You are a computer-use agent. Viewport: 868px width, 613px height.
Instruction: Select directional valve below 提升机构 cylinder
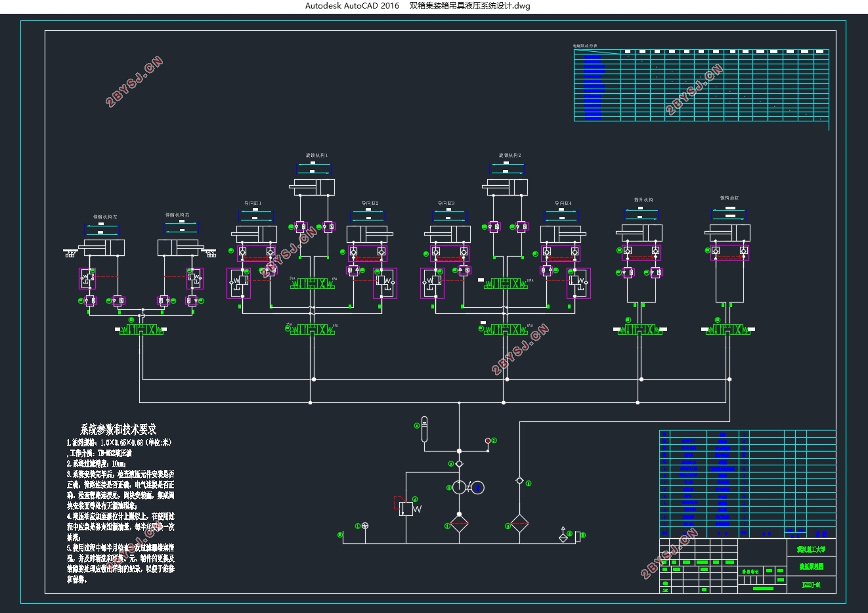tap(640, 330)
